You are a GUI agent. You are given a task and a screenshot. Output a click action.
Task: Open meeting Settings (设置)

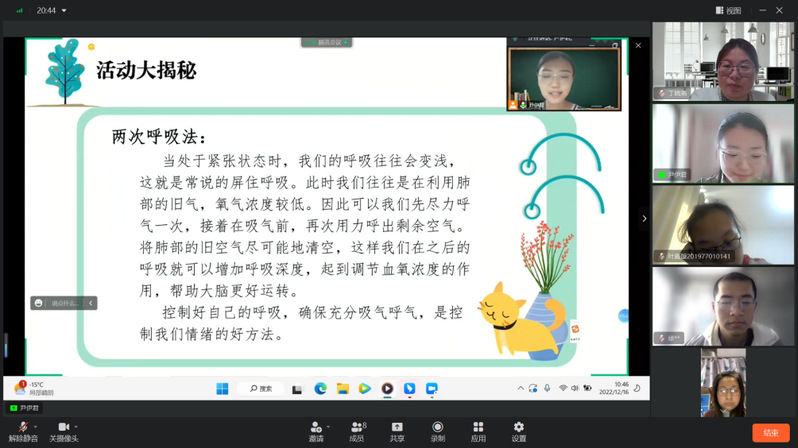pyautogui.click(x=518, y=428)
